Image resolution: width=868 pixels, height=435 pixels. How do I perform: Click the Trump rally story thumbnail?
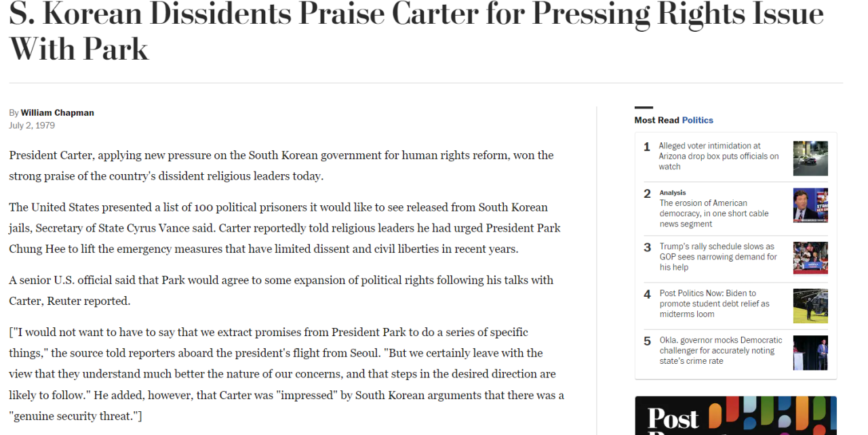point(810,258)
